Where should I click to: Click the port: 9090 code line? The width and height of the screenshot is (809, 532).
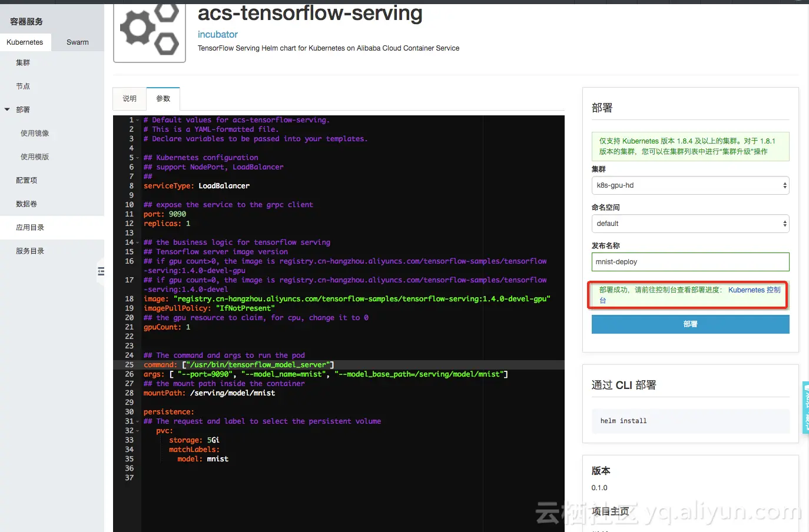click(x=165, y=214)
